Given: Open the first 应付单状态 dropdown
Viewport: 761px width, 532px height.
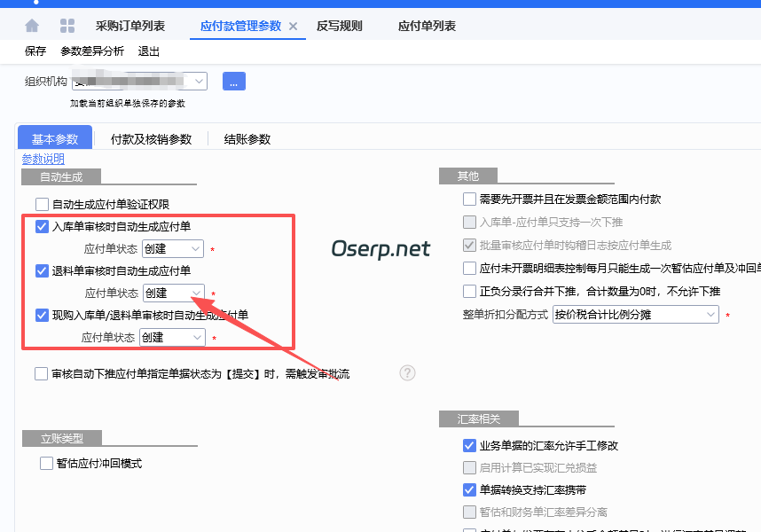Looking at the screenshot, I should tap(172, 248).
